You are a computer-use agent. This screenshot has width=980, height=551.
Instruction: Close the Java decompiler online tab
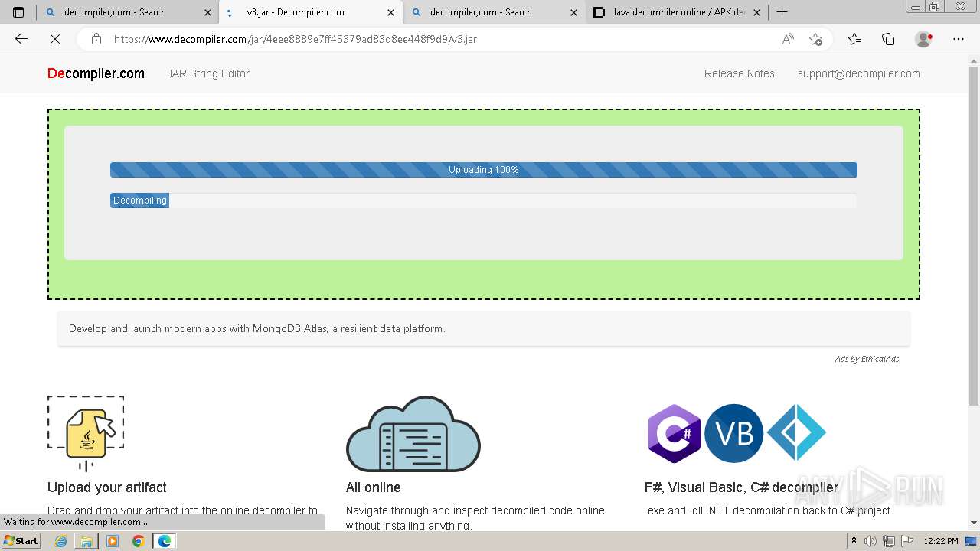pos(756,12)
